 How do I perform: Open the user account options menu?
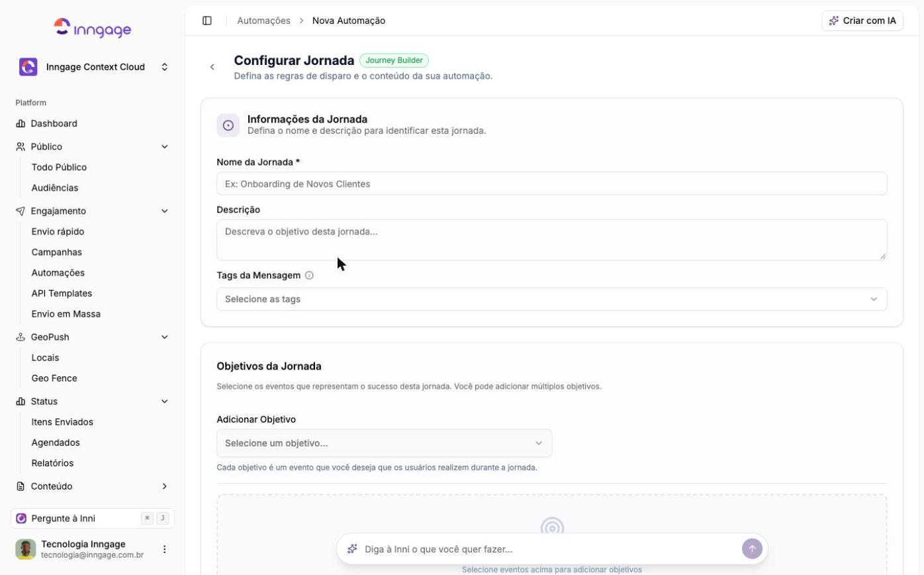(x=165, y=549)
